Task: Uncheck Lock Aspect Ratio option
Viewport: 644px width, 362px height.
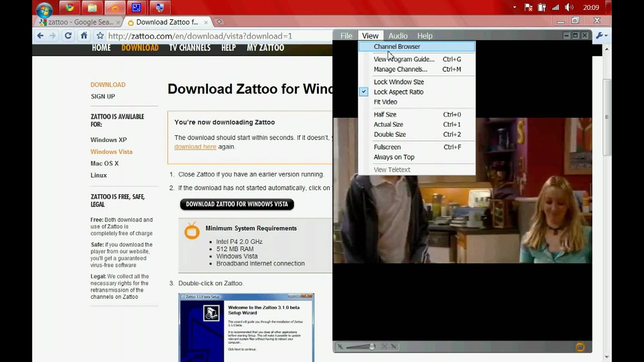Action: point(417,92)
